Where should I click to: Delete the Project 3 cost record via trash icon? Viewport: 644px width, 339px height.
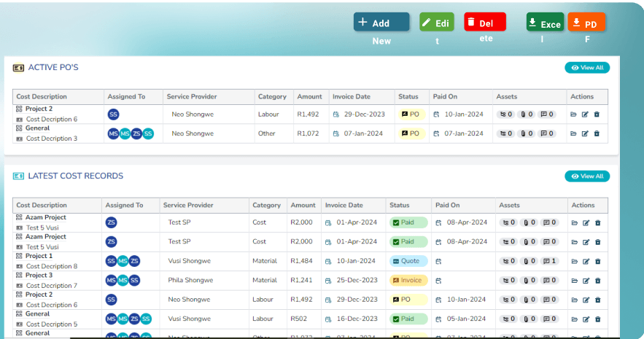[x=597, y=281]
